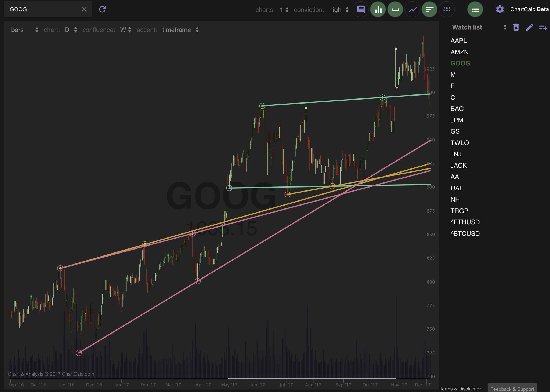Image resolution: width=550 pixels, height=392 pixels.
Task: Toggle the trend lines button
Action: coord(412,10)
